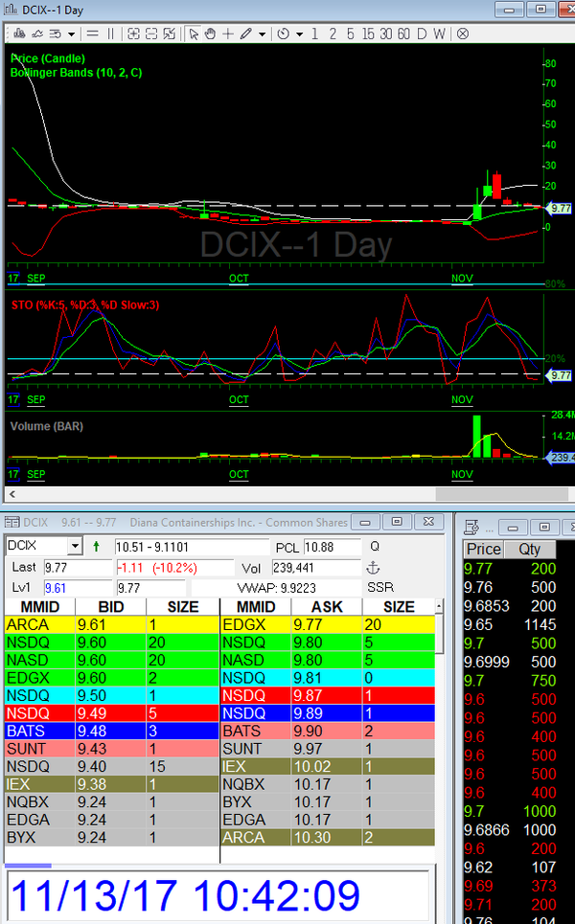Expand the line style dropdown arrow
575x924 pixels.
(x=71, y=34)
